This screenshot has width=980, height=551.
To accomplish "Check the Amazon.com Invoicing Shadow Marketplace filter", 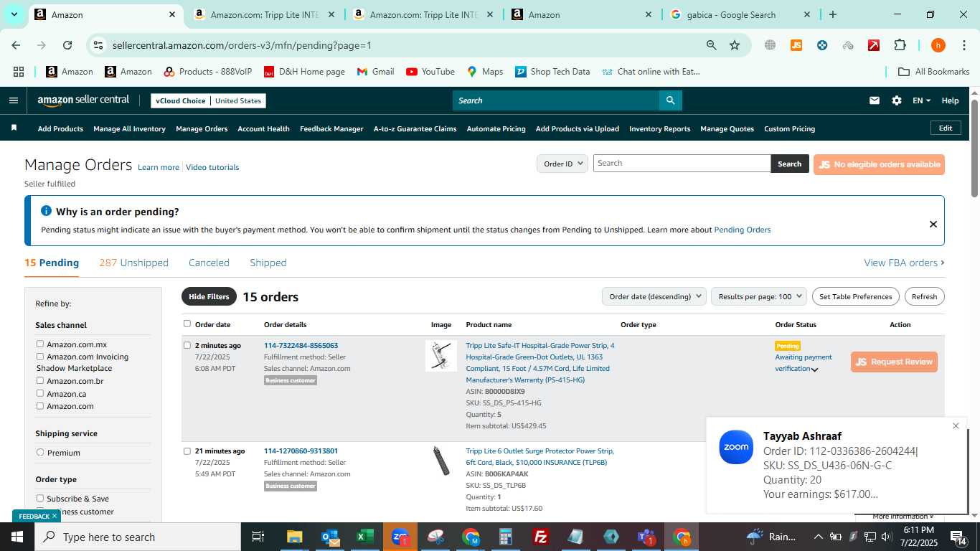I will pos(40,357).
